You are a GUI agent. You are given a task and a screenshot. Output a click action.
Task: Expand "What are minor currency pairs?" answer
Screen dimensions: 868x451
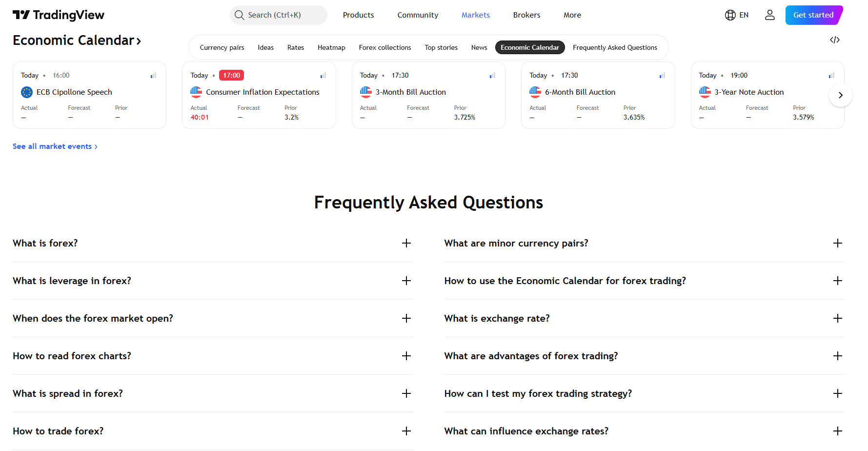[837, 244]
